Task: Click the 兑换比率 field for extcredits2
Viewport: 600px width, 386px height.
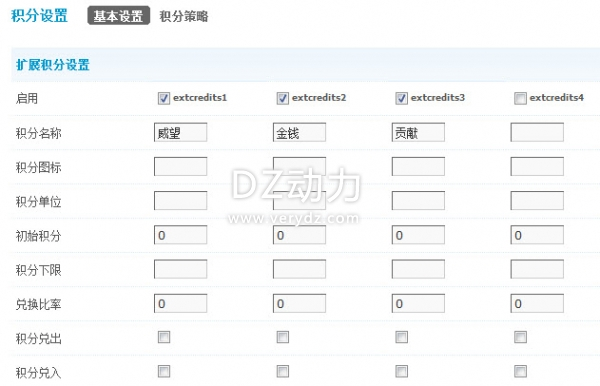Action: click(x=299, y=303)
